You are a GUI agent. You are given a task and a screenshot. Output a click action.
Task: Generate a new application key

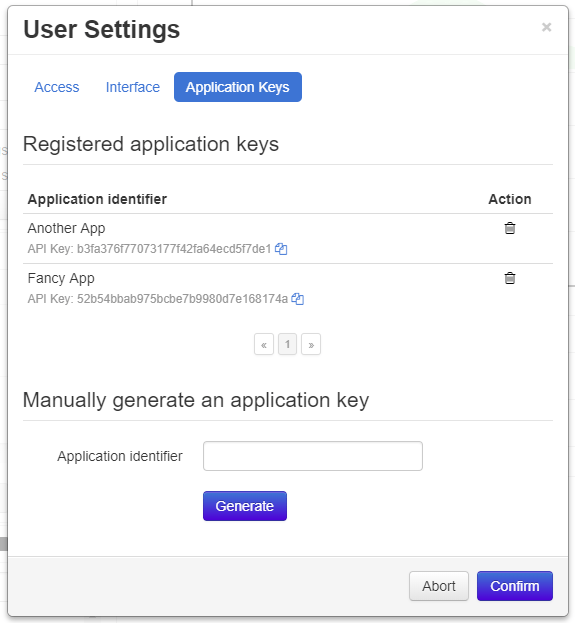pyautogui.click(x=245, y=506)
